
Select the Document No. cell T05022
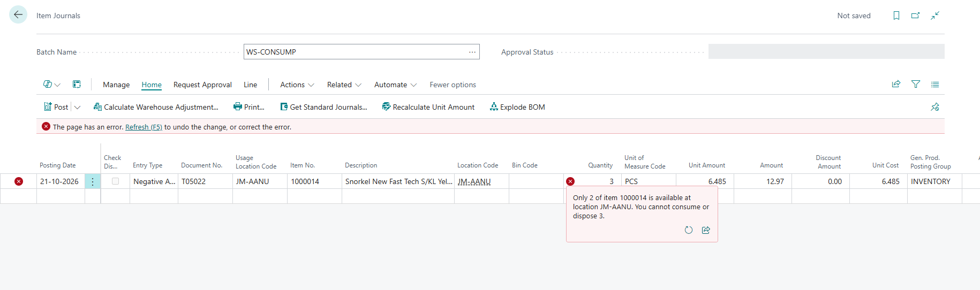205,181
